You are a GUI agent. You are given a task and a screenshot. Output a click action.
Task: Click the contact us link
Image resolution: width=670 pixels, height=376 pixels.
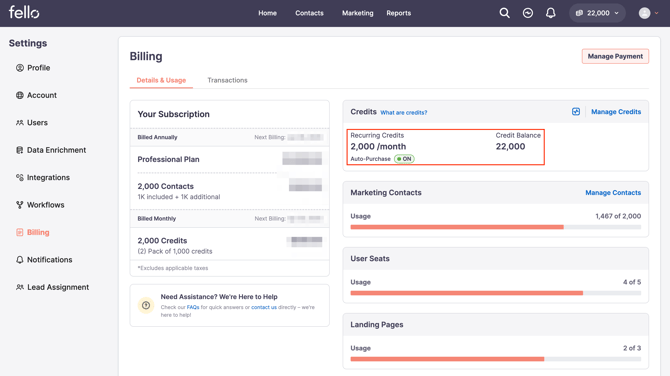264,307
